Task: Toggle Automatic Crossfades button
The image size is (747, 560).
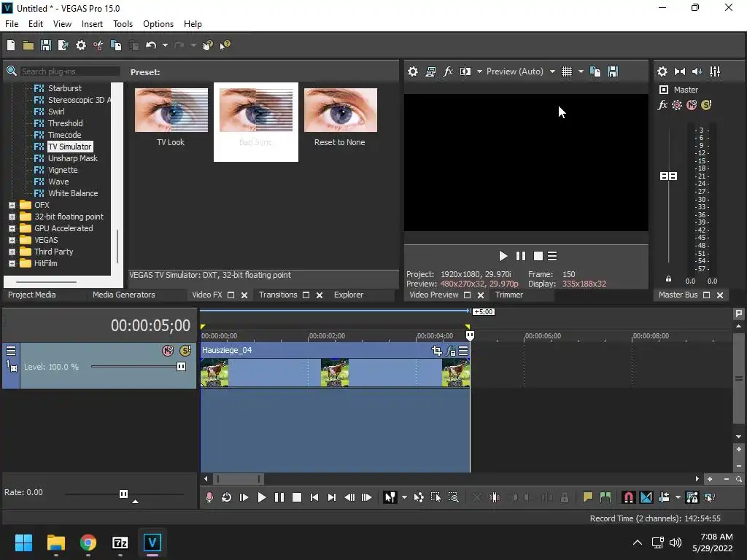Action: coord(646,497)
